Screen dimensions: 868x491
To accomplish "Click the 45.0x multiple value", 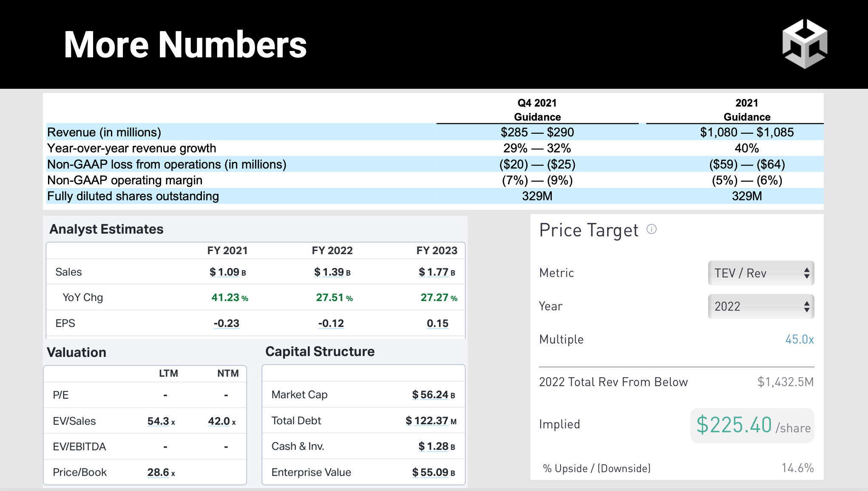I will pos(799,339).
